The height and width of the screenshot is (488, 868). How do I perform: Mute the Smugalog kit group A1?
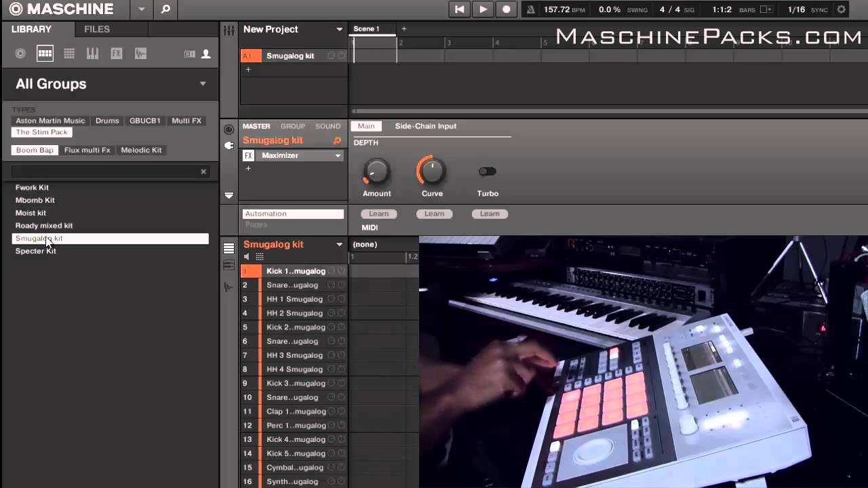pos(332,56)
